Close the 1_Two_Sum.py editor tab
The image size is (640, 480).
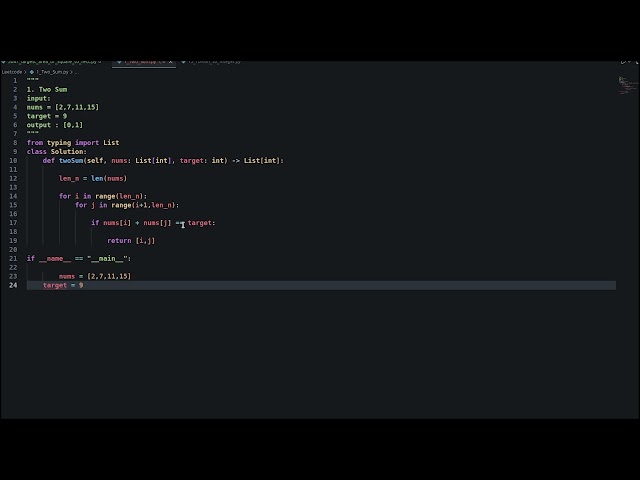[171, 62]
